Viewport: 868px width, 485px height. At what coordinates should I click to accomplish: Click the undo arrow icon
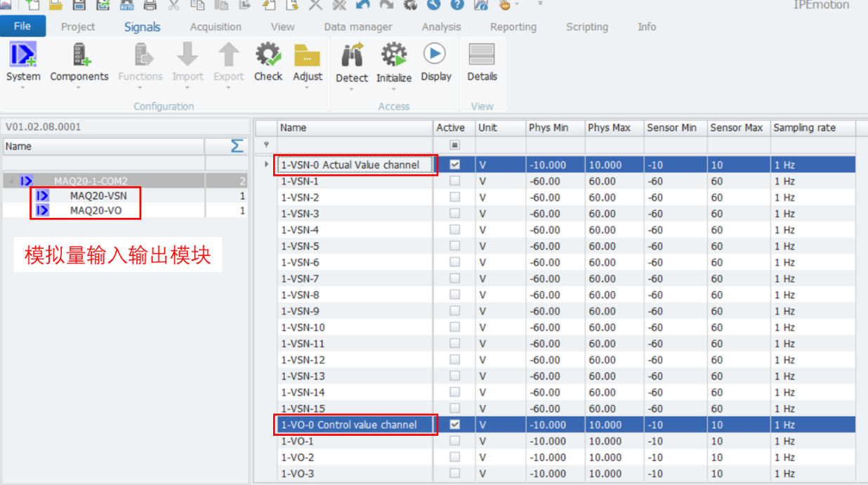(362, 4)
